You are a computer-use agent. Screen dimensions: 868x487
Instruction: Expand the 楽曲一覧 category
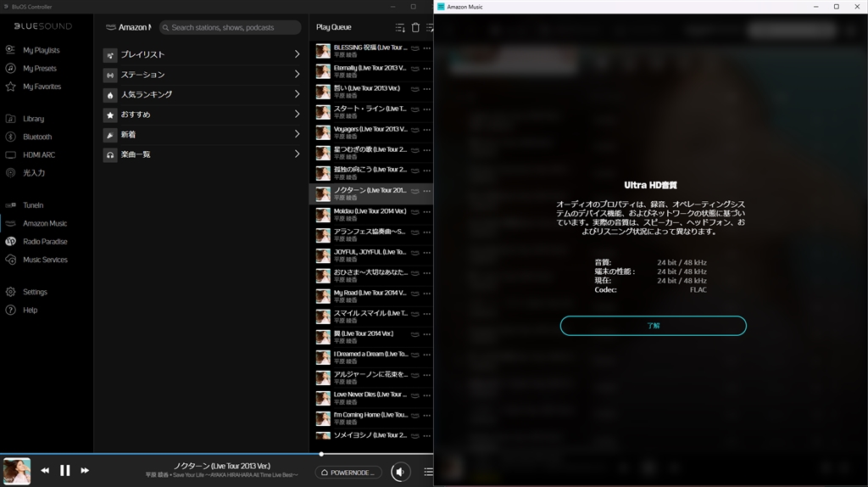point(202,154)
